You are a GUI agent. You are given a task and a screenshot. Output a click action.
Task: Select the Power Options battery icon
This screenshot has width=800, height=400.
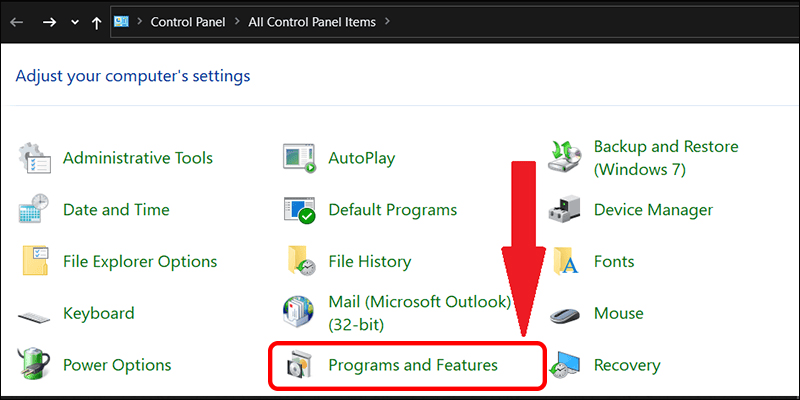click(x=36, y=365)
